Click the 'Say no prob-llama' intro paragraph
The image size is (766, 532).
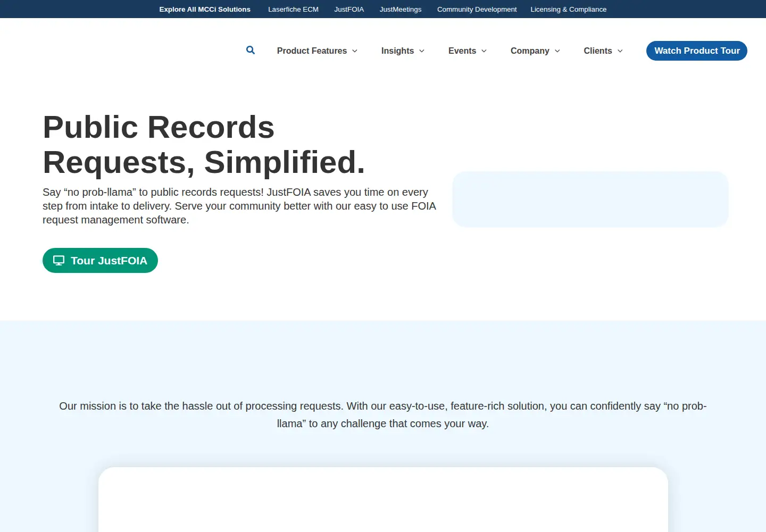[239, 206]
